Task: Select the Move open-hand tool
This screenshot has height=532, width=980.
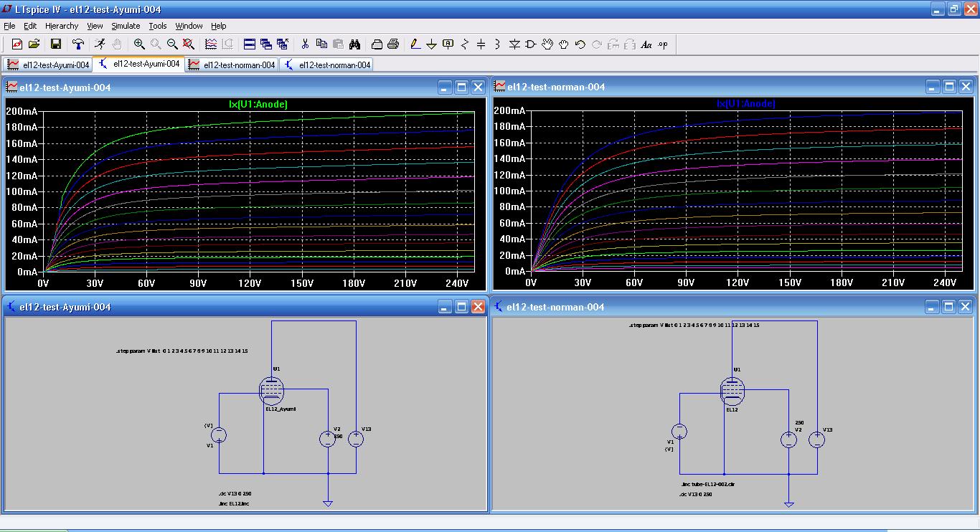Action: pyautogui.click(x=547, y=44)
